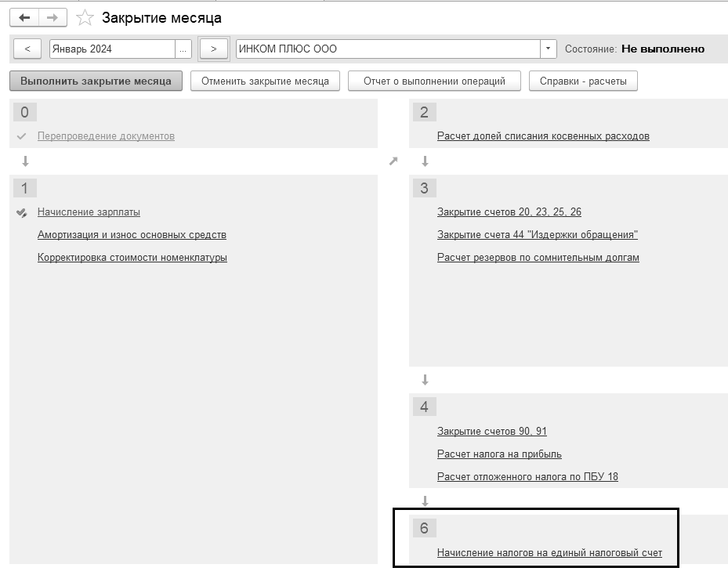Expand the organization dropdown ИНКОМ ПЛЮС ООО
The width and height of the screenshot is (728, 575).
(x=548, y=49)
